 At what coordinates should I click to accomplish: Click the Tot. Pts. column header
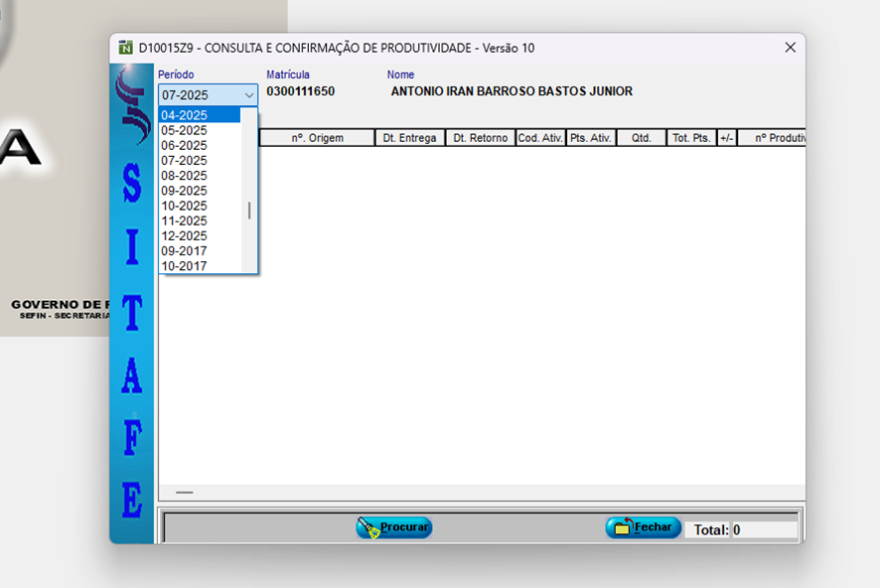pos(691,138)
